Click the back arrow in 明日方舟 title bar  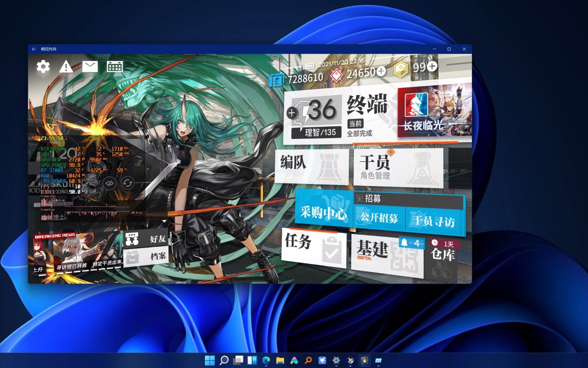(34, 49)
